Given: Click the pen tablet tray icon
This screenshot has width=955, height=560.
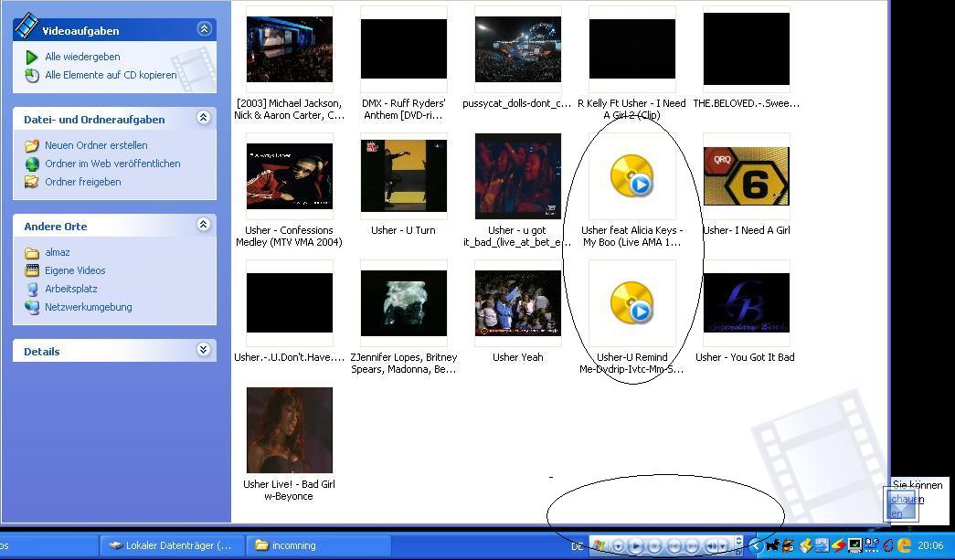Looking at the screenshot, I should 888,546.
